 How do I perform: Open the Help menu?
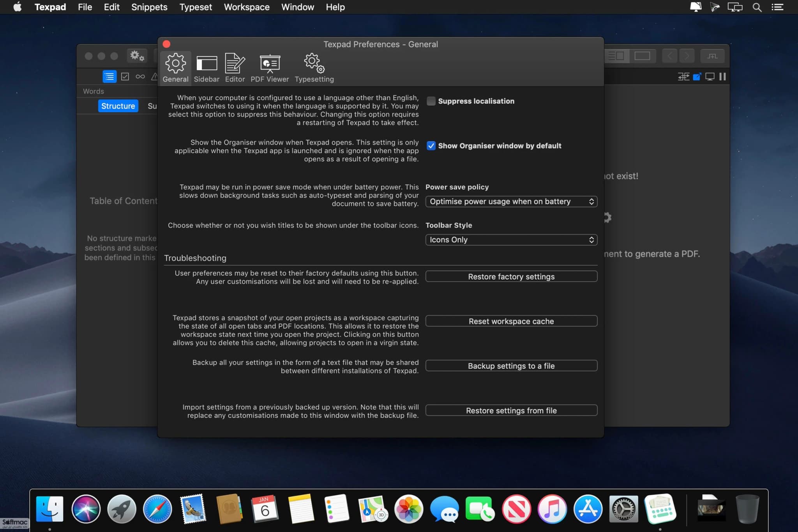[x=335, y=7]
